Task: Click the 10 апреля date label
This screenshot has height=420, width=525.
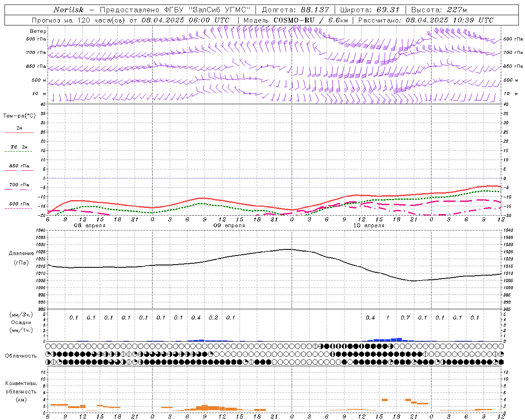Action: 368,226
